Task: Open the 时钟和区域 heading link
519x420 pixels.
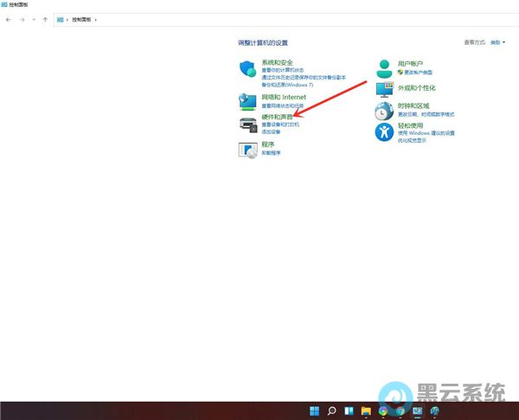Action: (413, 105)
